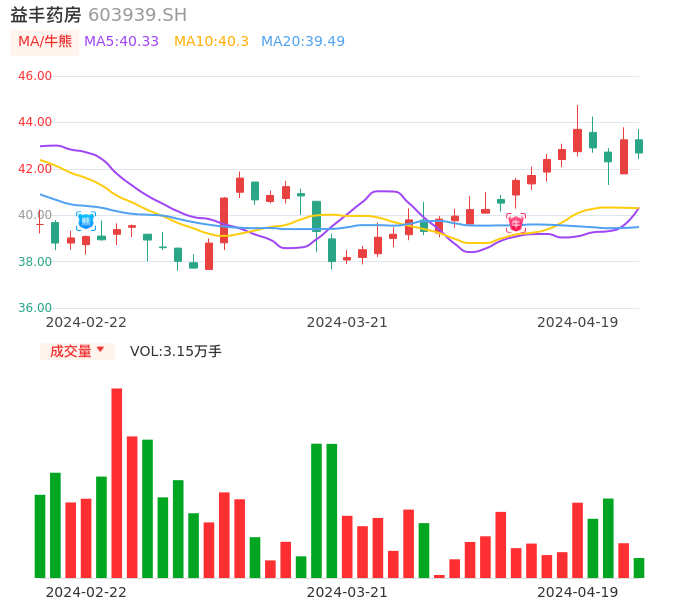Click the pink bull marker icon on chart
This screenshot has height=606, width=686.
click(516, 222)
